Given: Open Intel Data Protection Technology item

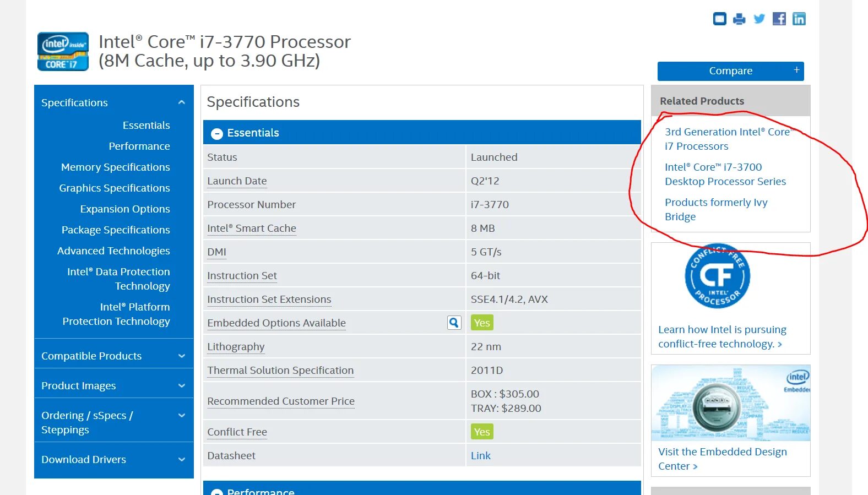Looking at the screenshot, I should click(118, 279).
